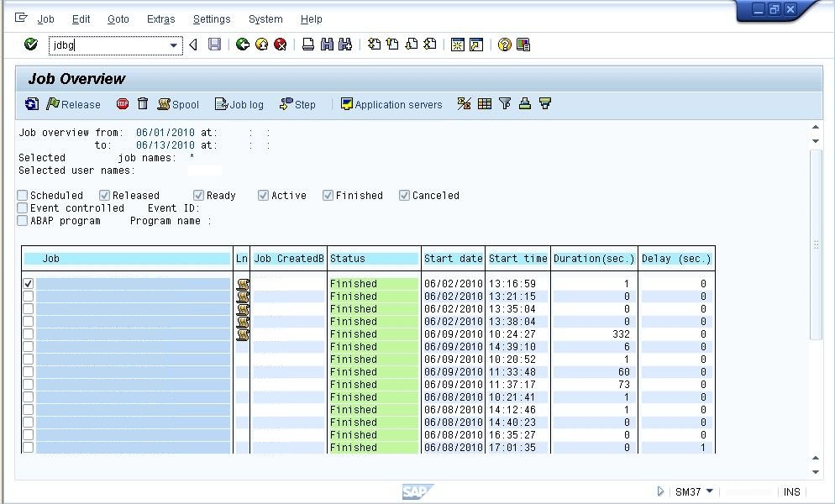Open the command field history dropdown
This screenshot has height=504, width=835.
[x=174, y=45]
